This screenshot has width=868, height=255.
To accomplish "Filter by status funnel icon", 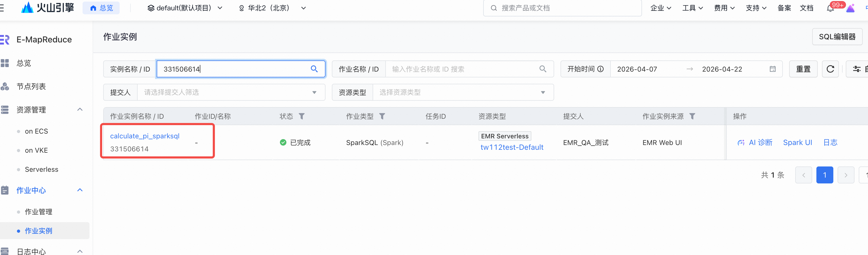I will [x=302, y=116].
